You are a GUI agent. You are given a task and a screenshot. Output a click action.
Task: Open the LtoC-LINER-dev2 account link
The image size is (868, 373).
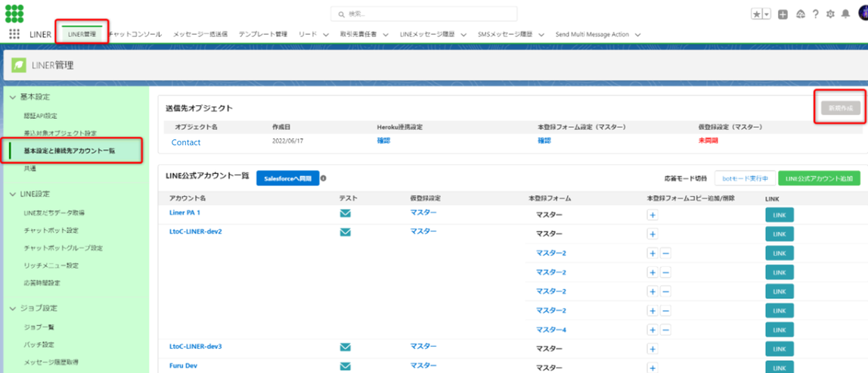tap(195, 231)
